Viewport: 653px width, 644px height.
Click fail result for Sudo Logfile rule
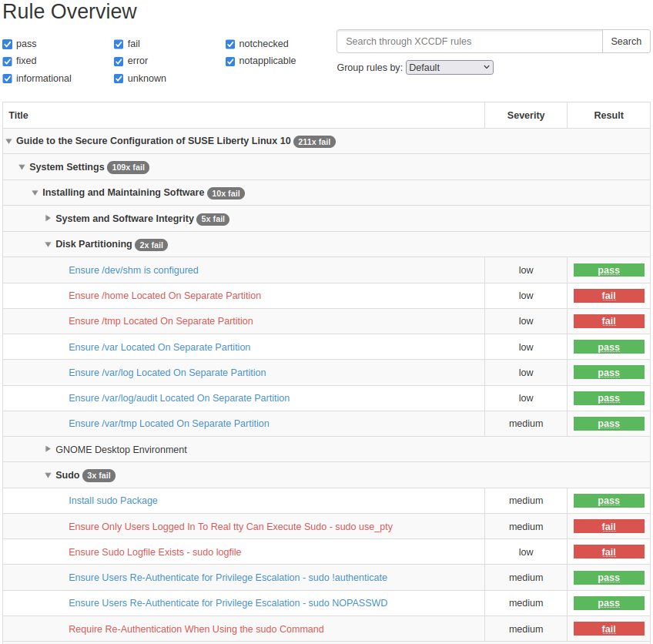point(608,552)
